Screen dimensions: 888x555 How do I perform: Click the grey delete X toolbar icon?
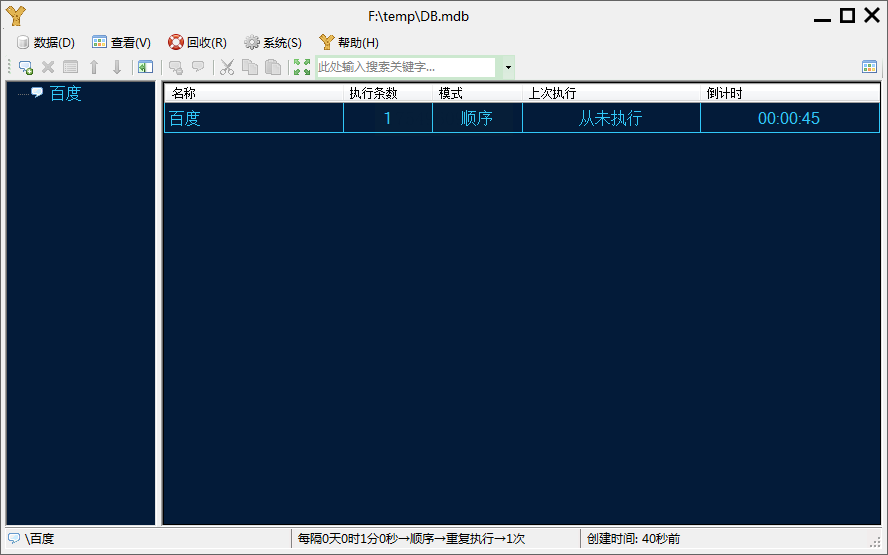tap(48, 67)
